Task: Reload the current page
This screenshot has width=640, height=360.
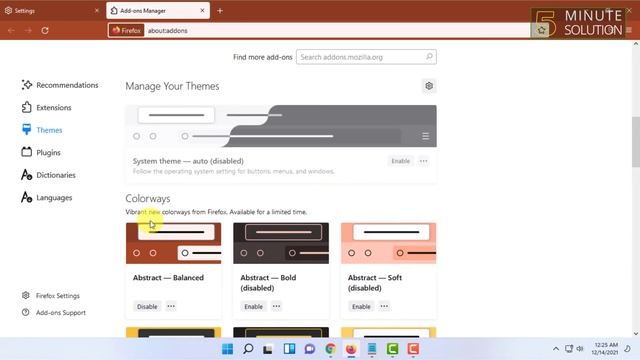Action: point(45,30)
